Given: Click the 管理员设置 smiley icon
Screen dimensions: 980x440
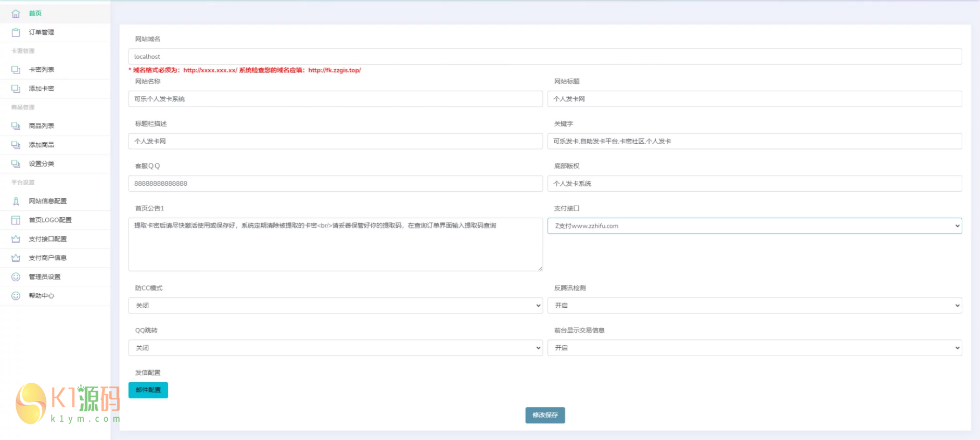Looking at the screenshot, I should [x=16, y=277].
